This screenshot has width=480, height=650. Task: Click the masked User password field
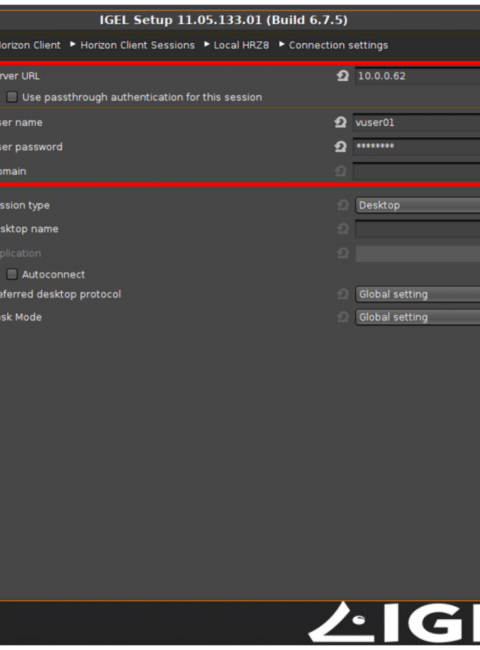tap(416, 146)
